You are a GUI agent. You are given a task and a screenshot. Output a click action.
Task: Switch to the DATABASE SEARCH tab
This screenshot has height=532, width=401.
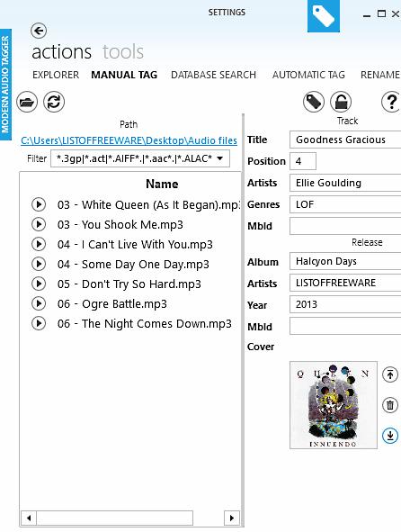214,75
